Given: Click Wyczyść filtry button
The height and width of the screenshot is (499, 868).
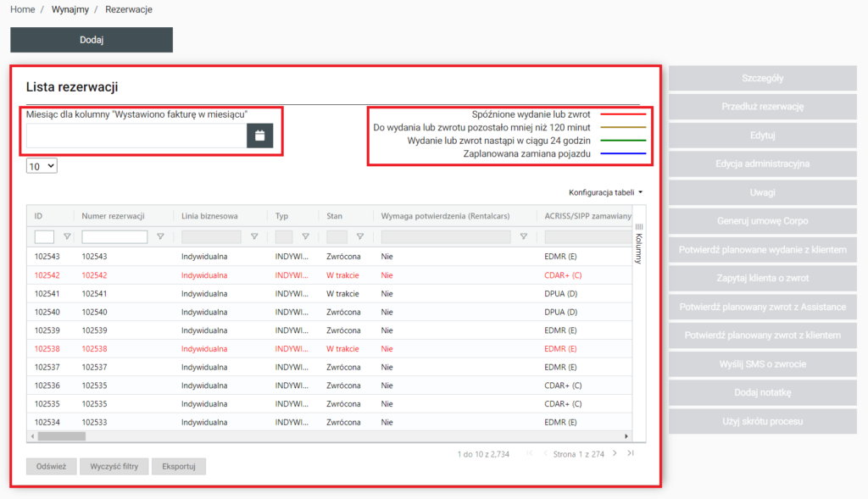Looking at the screenshot, I should pyautogui.click(x=114, y=466).
